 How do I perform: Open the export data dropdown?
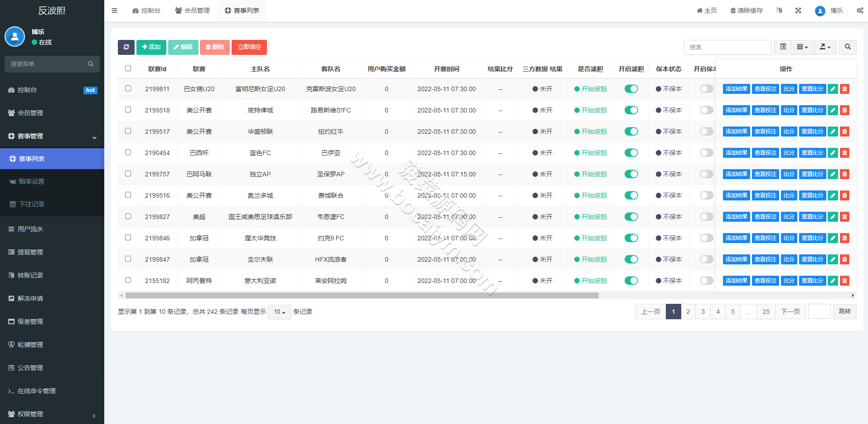click(x=825, y=47)
